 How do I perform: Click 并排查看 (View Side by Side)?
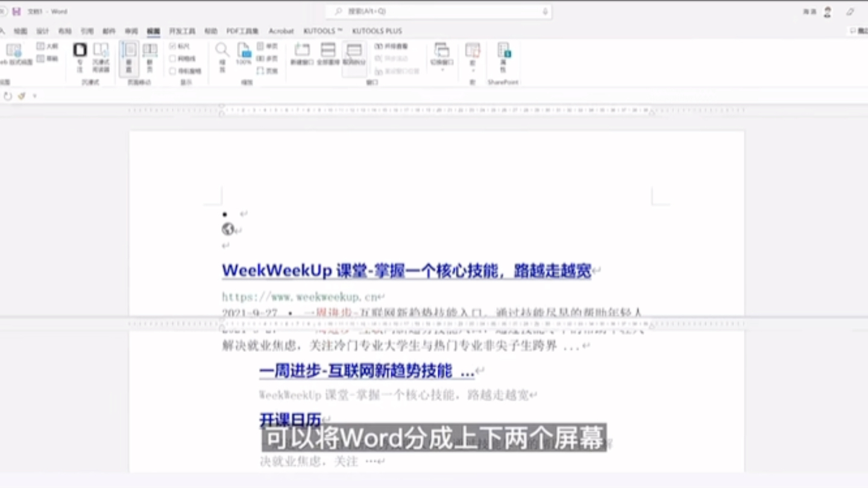pos(391,46)
